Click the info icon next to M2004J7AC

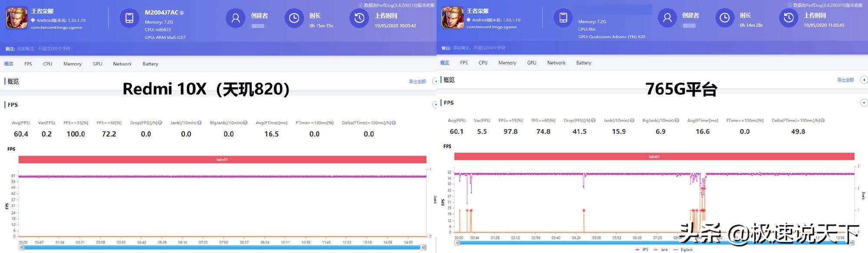[x=182, y=13]
